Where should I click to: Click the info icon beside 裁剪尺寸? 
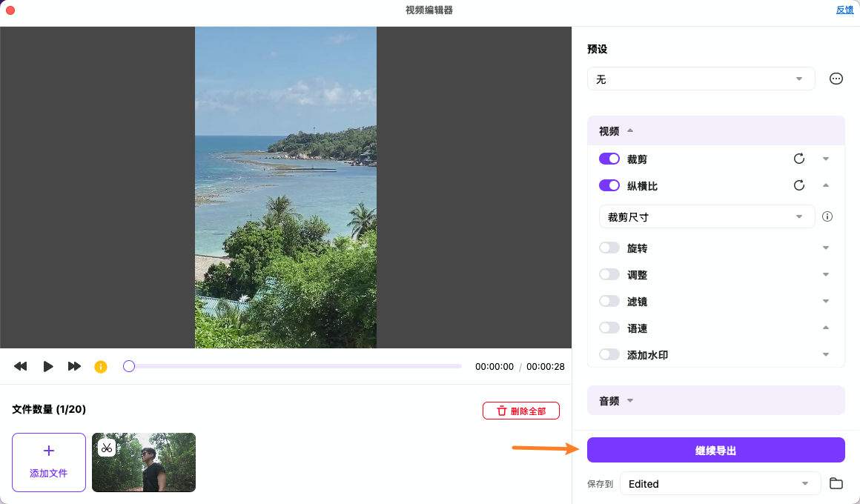click(x=827, y=216)
